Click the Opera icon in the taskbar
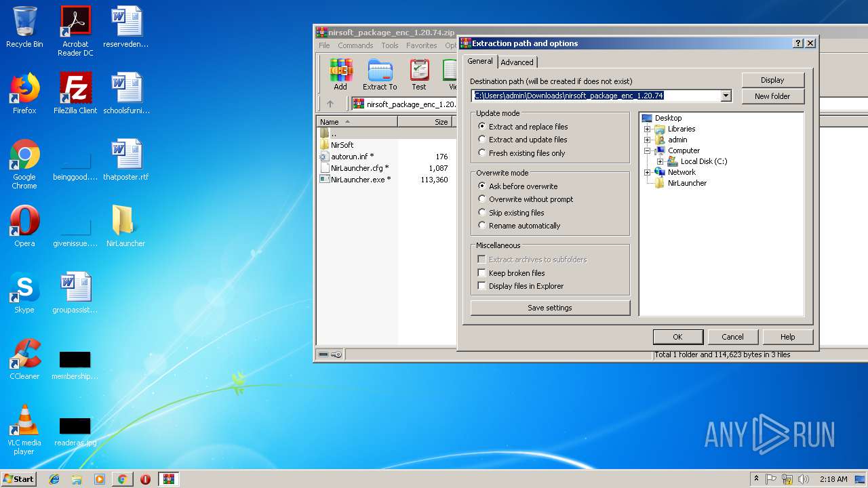This screenshot has height=488, width=868. coord(145,479)
